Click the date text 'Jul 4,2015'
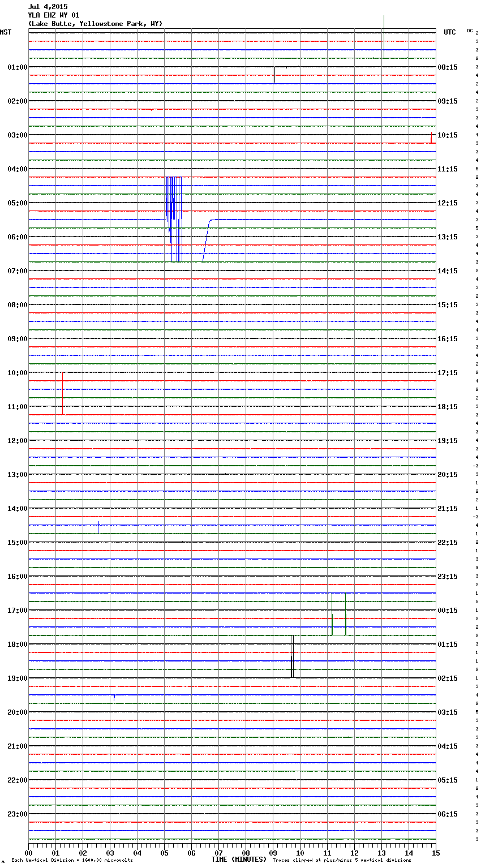This screenshot has height=868, width=481. pos(48,7)
